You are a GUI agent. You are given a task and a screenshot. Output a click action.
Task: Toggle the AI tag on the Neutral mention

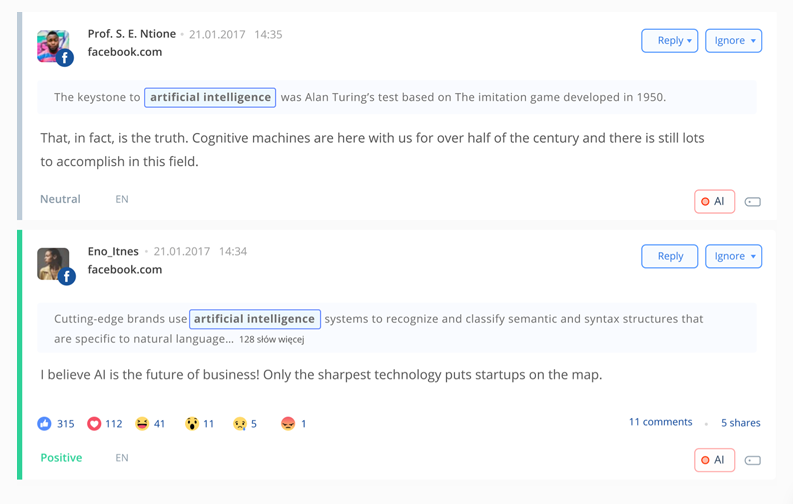coord(714,201)
